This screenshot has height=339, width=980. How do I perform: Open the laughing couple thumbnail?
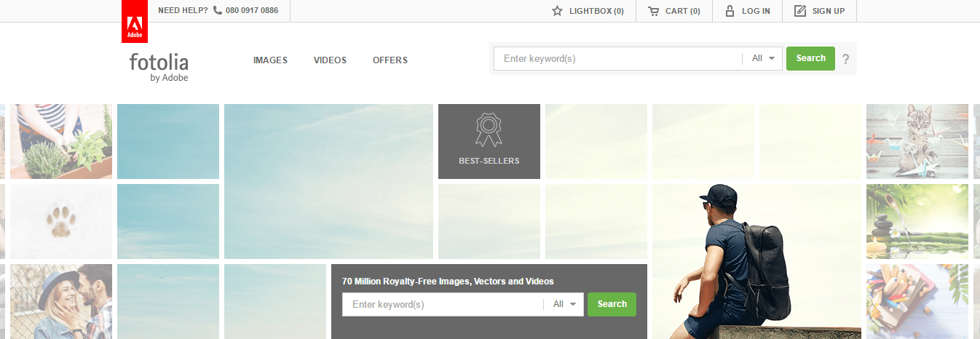click(61, 301)
